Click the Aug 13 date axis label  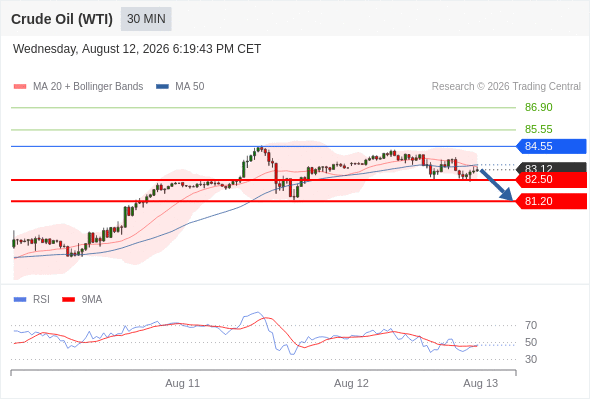click(481, 383)
